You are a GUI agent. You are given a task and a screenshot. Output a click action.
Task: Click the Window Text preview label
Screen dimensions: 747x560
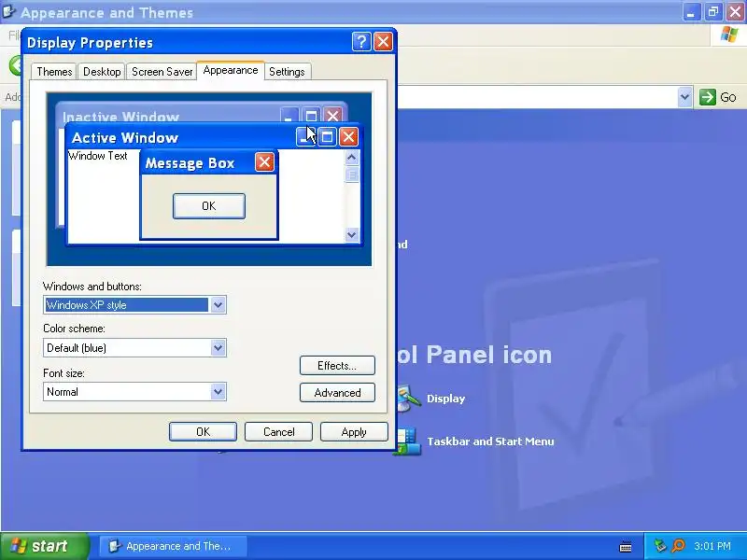(98, 156)
